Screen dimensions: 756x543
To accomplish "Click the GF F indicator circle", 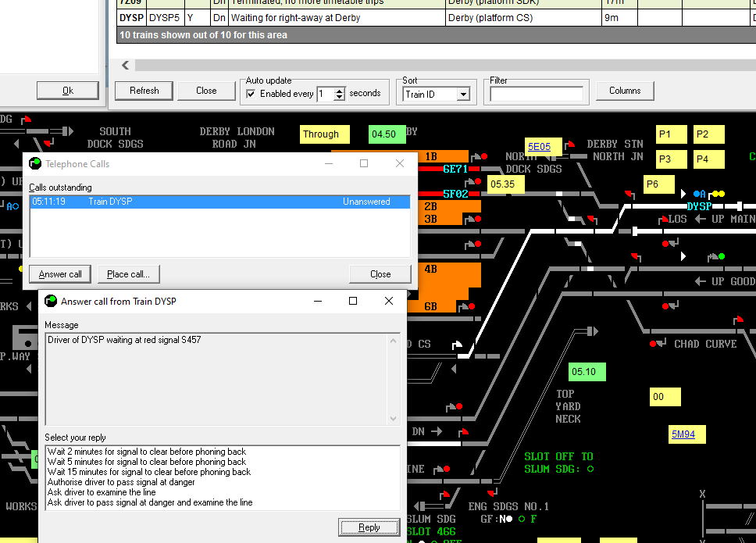I will pos(521,519).
